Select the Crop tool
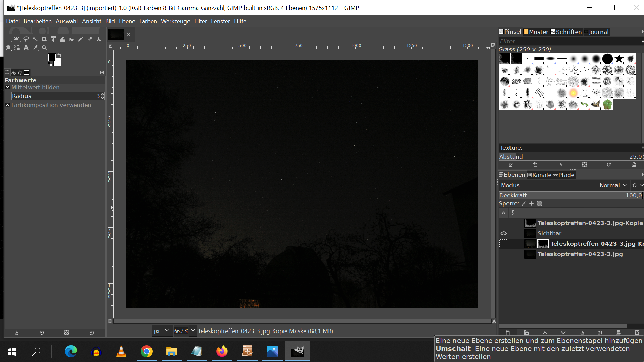The image size is (644, 362). point(44,39)
